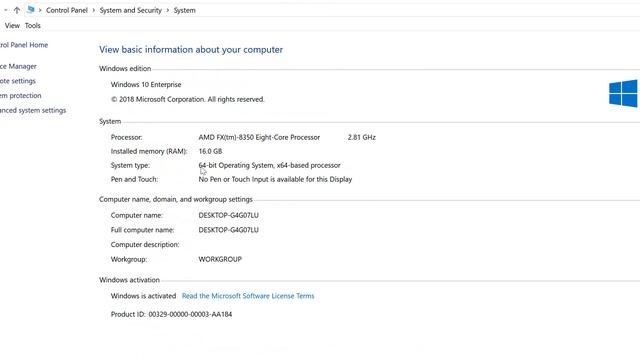The height and width of the screenshot is (360, 640).
Task: Click the Windows logo on the right
Action: point(623,93)
